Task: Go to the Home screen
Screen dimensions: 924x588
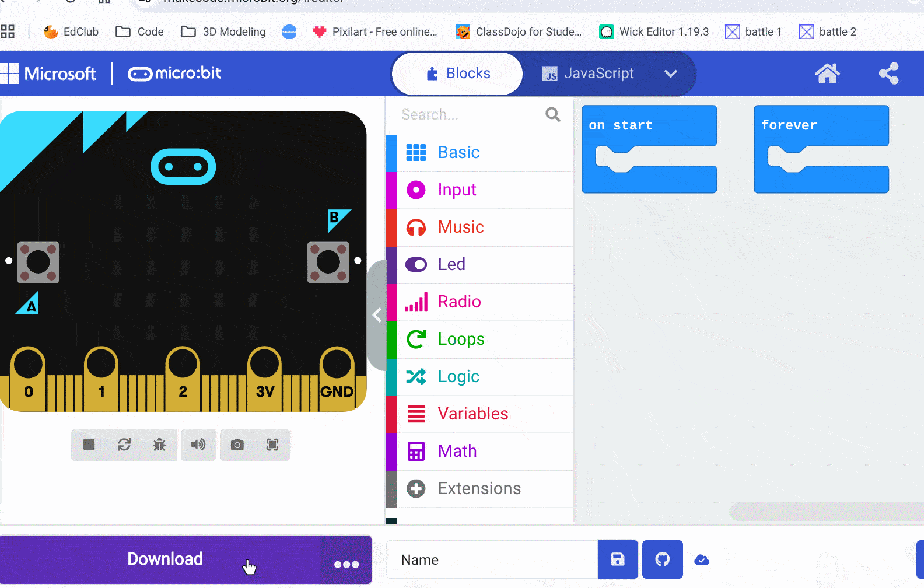Action: coord(827,73)
